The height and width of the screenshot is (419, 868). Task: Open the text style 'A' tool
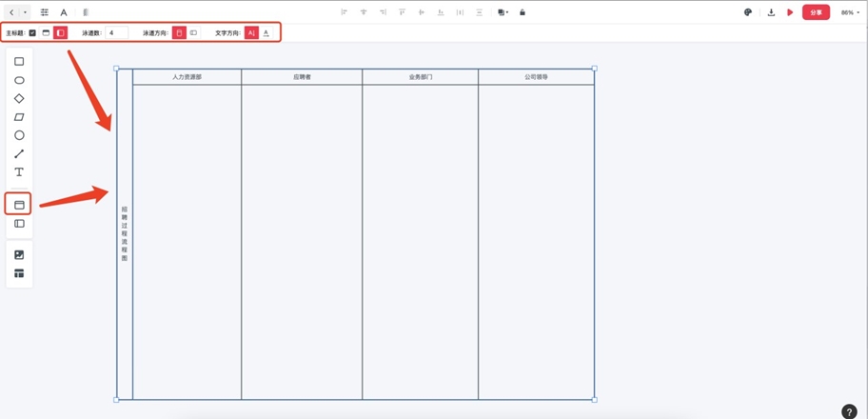(64, 12)
